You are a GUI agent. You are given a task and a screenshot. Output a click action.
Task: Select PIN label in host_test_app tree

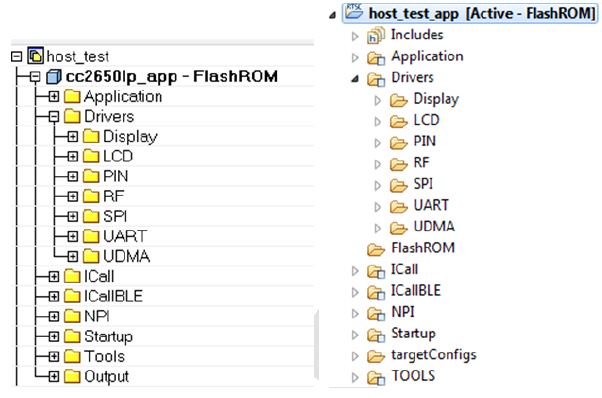point(425,141)
